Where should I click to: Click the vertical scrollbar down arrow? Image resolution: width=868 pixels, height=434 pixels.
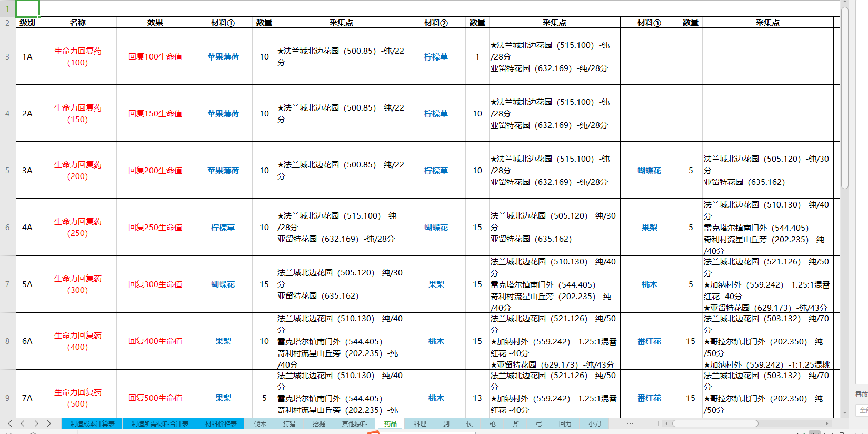coord(845,413)
